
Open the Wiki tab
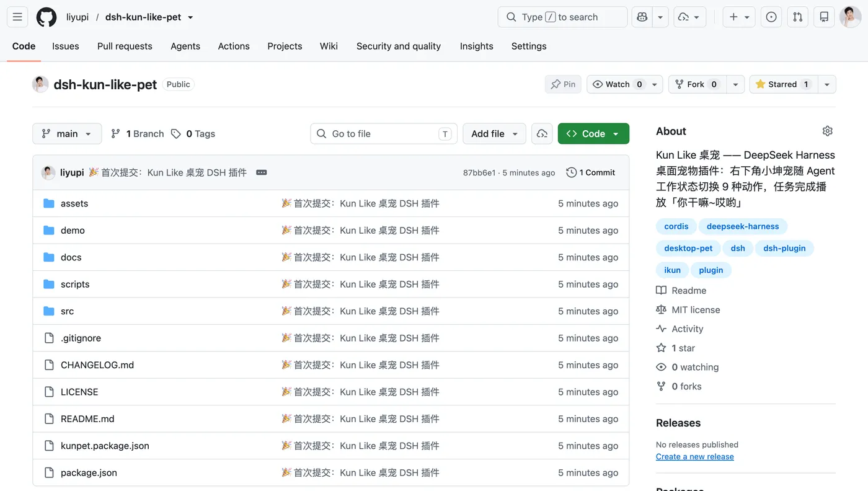(x=329, y=46)
